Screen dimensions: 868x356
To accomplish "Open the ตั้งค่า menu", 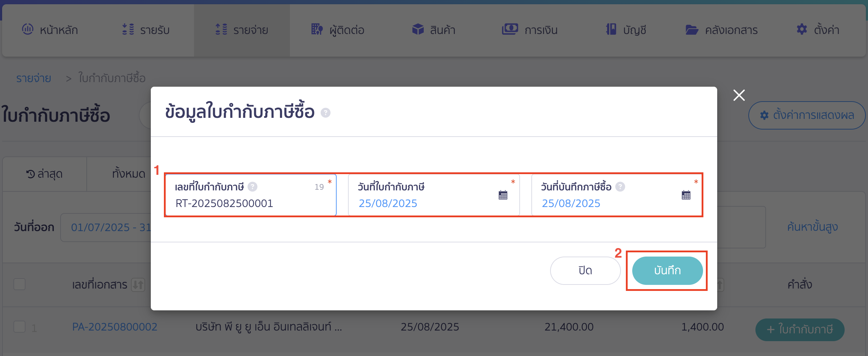I will [x=818, y=30].
